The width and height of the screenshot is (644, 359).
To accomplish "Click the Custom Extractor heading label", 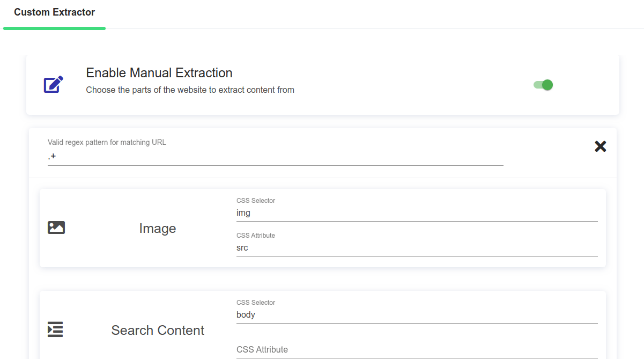I will tap(54, 11).
